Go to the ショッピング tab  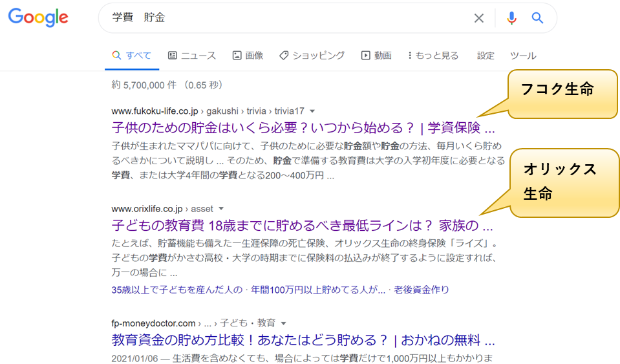(x=312, y=56)
